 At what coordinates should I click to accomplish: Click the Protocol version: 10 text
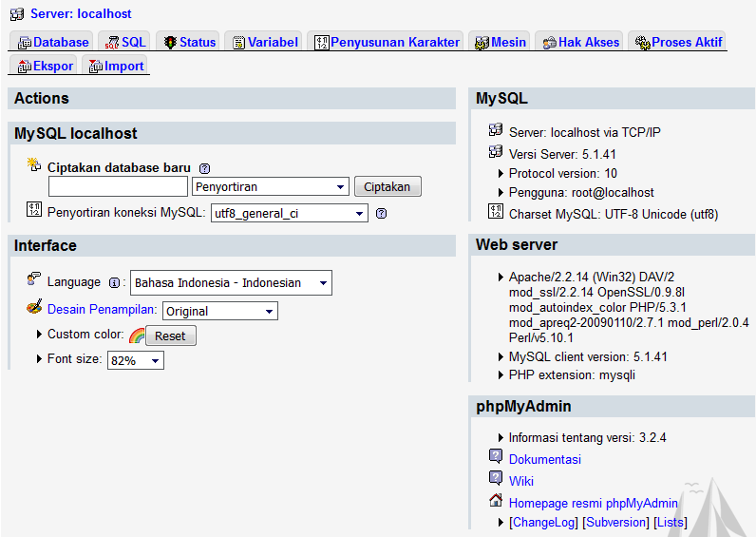pyautogui.click(x=563, y=173)
